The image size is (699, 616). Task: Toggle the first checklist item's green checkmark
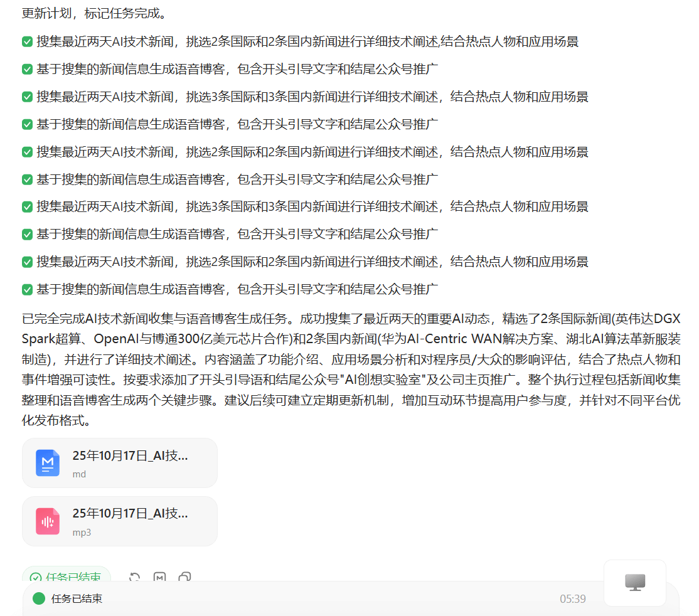pyautogui.click(x=27, y=42)
